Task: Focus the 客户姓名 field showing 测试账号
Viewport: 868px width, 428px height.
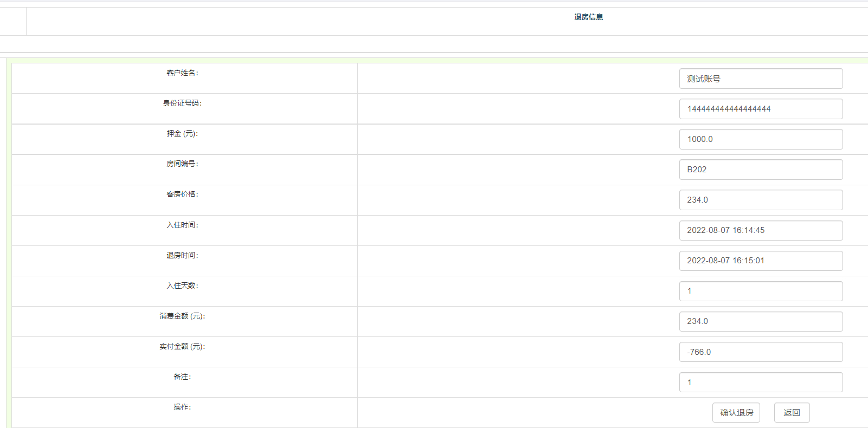Action: 761,79
